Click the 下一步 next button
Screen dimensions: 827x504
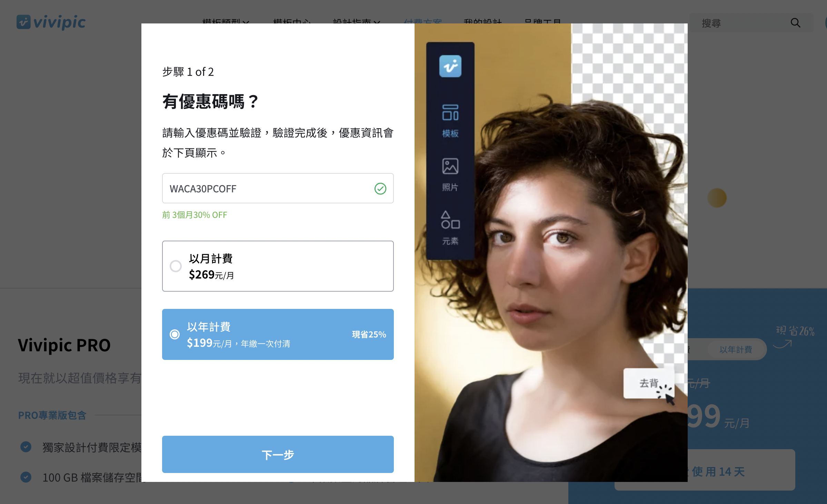click(x=278, y=454)
